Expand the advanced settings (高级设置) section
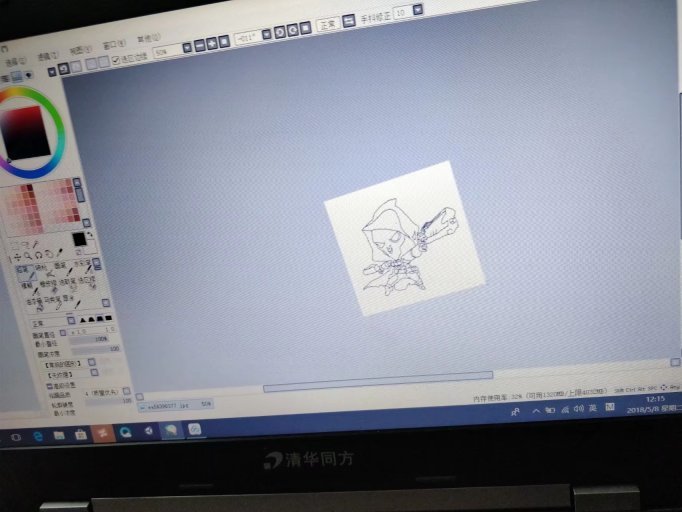 click(x=62, y=385)
